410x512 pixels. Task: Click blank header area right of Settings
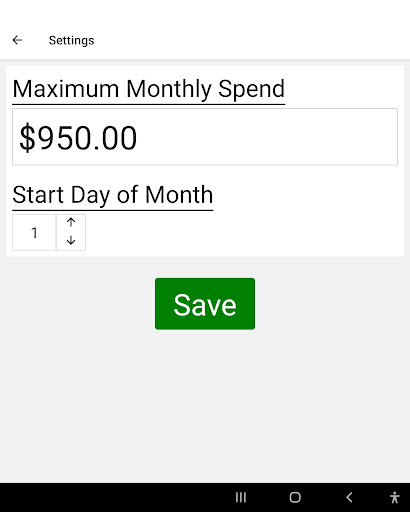250,40
